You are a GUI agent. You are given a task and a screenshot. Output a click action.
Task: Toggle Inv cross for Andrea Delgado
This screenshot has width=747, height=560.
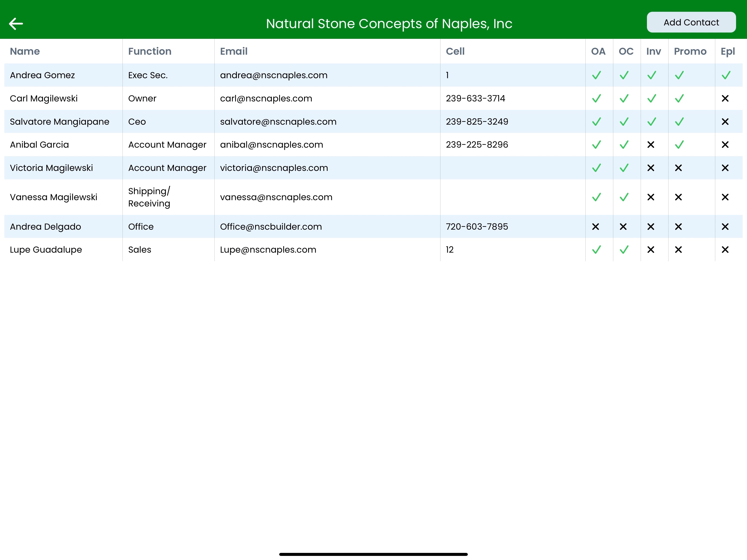(651, 227)
